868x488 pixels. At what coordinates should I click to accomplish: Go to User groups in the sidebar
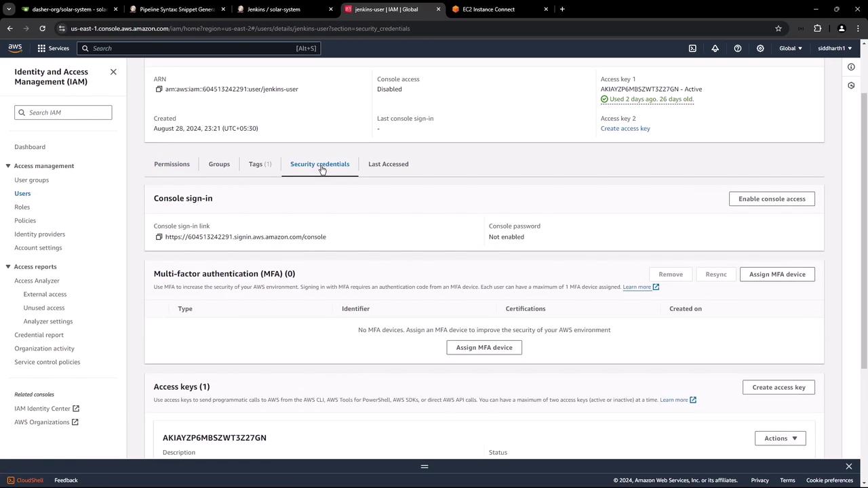coord(31,180)
